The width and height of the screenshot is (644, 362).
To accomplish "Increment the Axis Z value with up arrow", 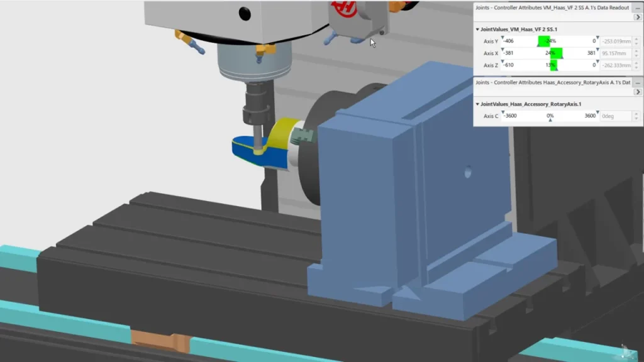I will pyautogui.click(x=635, y=63).
